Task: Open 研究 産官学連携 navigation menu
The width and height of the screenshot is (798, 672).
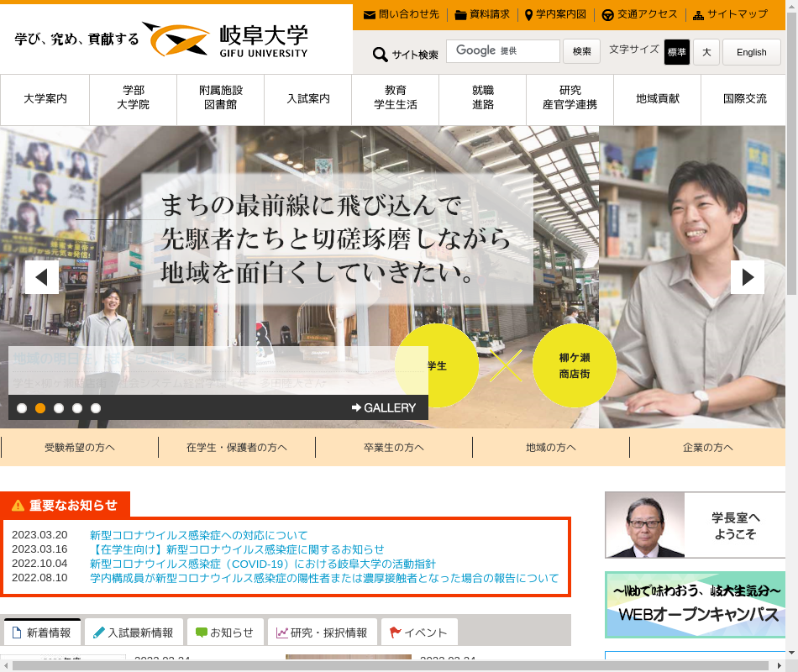Action: [x=570, y=99]
